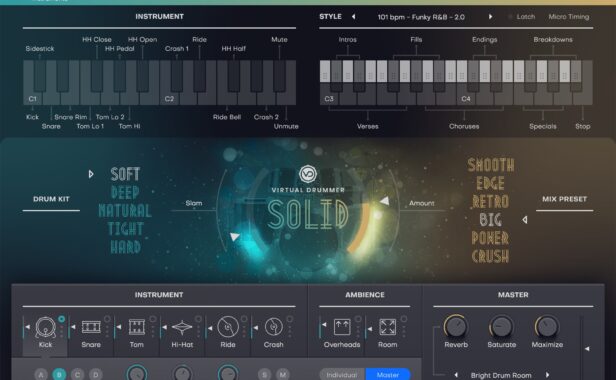
Task: Select the Tom drum icon
Action: click(x=137, y=327)
